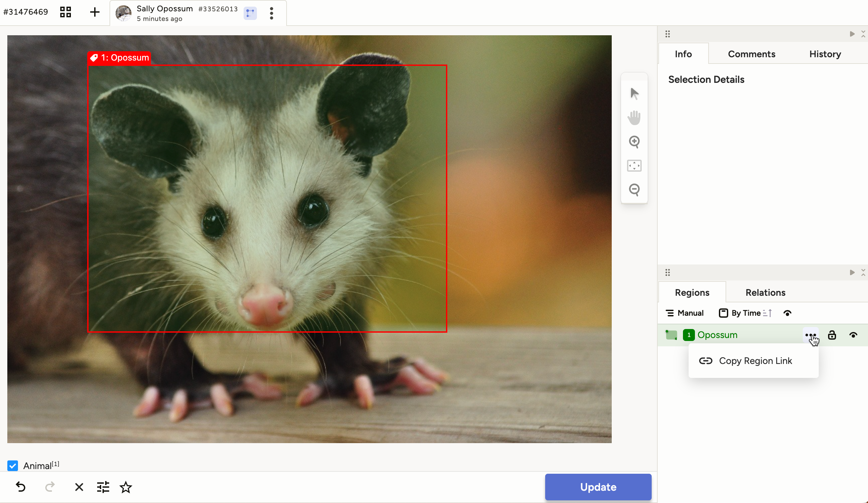Mark annotation as ground truth with star

click(126, 487)
